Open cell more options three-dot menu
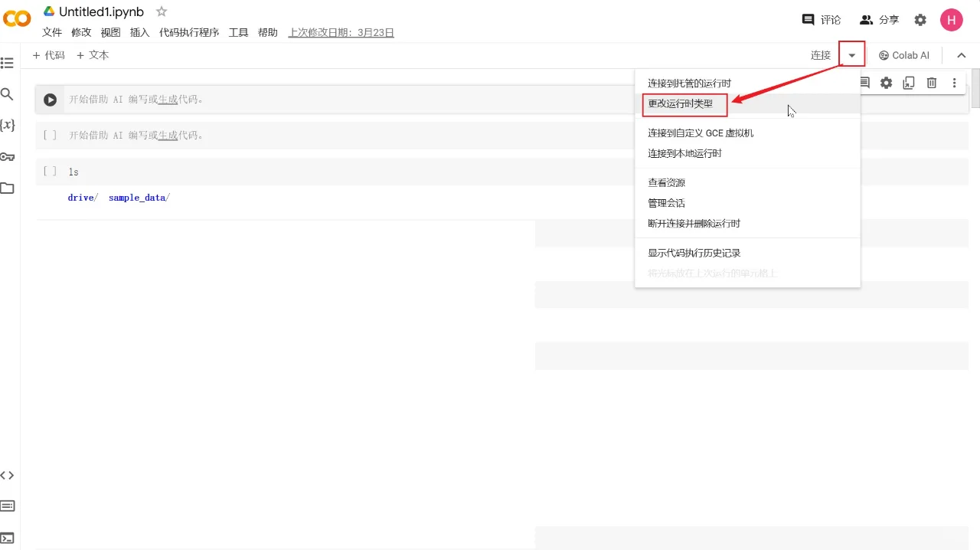Viewport: 980px width, 550px height. tap(954, 83)
